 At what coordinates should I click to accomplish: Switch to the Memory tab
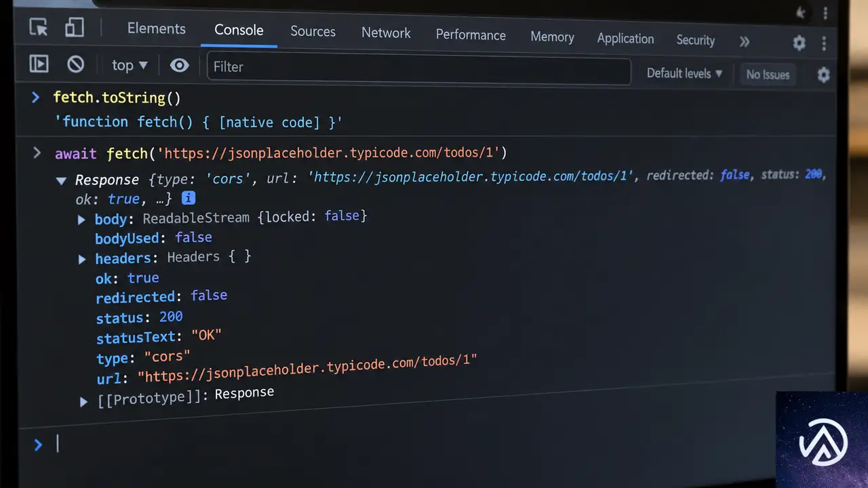(552, 37)
